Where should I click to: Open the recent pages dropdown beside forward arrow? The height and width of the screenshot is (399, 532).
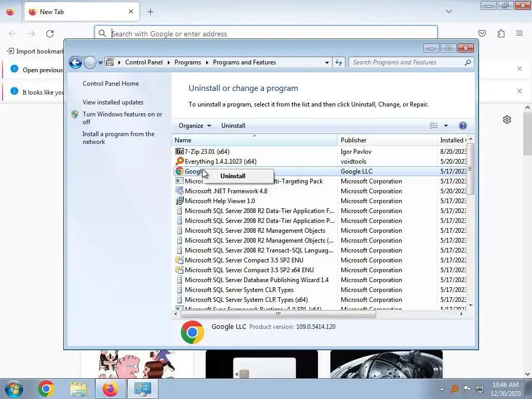click(100, 63)
